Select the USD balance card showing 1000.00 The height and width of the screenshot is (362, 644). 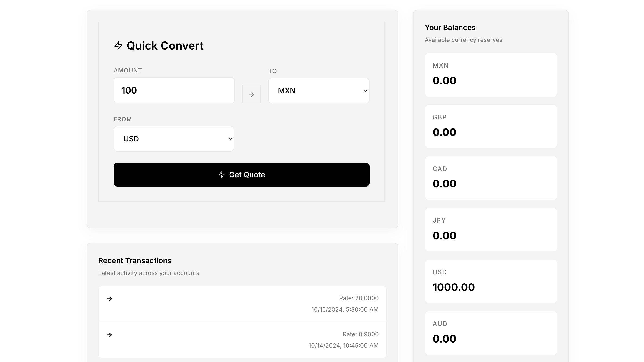[x=491, y=281]
